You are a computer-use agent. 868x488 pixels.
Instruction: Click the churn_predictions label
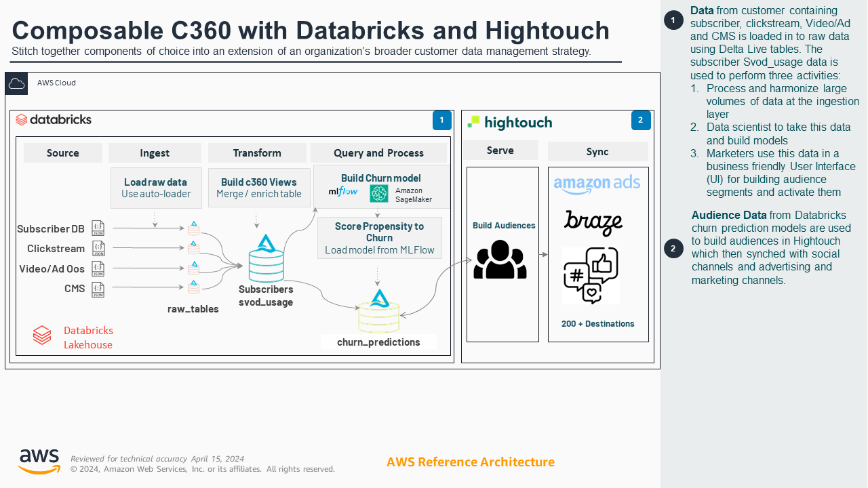[x=378, y=342]
